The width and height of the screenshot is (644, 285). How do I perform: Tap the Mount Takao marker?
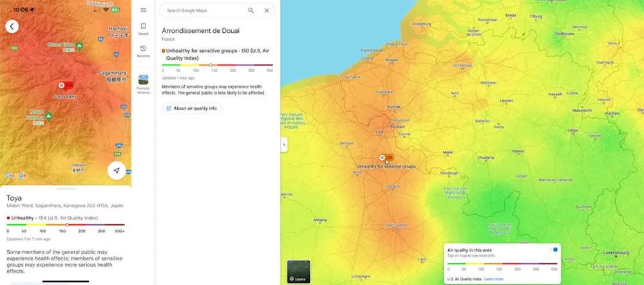point(79,45)
